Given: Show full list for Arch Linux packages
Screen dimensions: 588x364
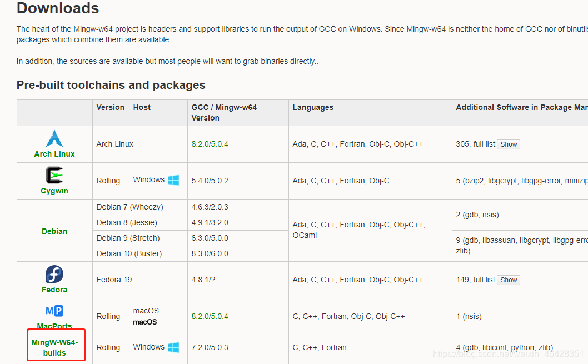Looking at the screenshot, I should 509,144.
